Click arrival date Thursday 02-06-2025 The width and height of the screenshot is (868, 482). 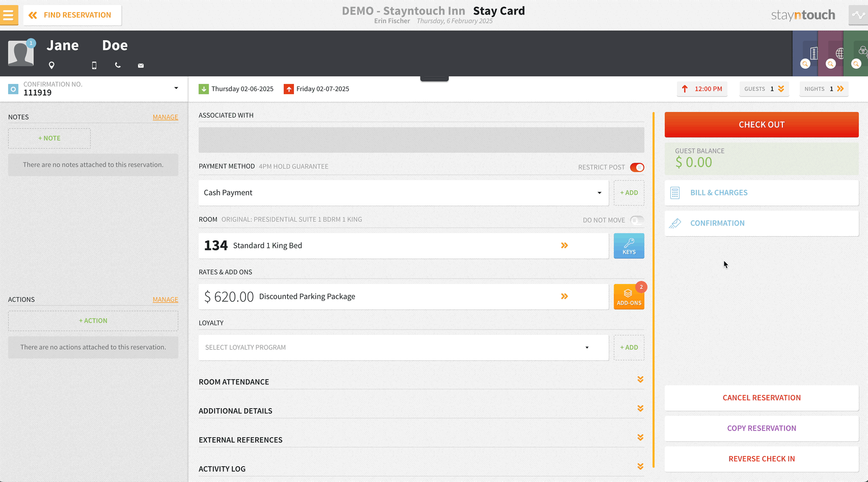tap(242, 89)
